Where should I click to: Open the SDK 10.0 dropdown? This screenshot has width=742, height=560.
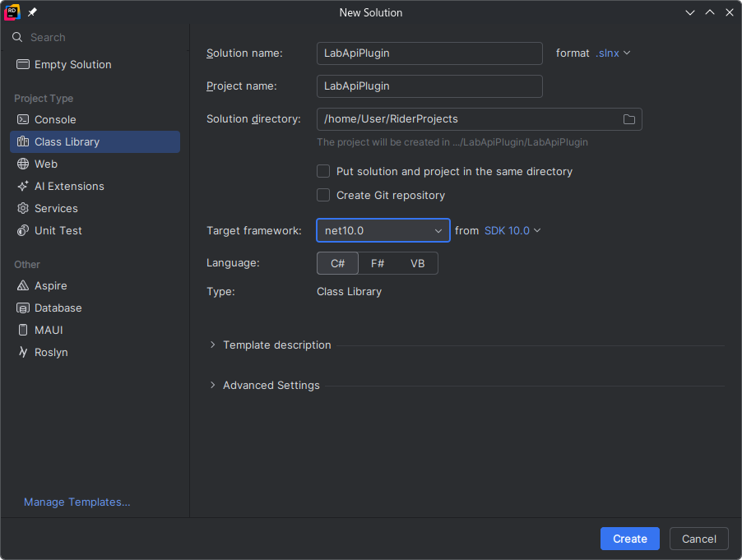(512, 230)
